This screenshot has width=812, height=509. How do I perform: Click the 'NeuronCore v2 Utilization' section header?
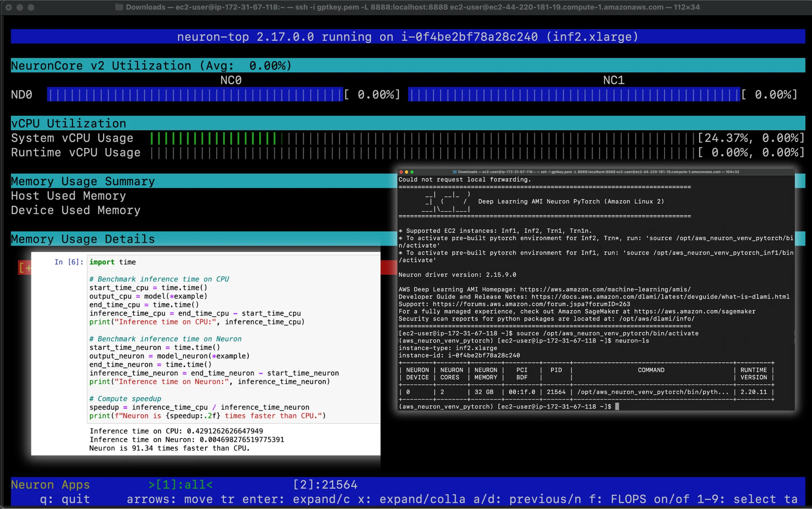[408, 65]
